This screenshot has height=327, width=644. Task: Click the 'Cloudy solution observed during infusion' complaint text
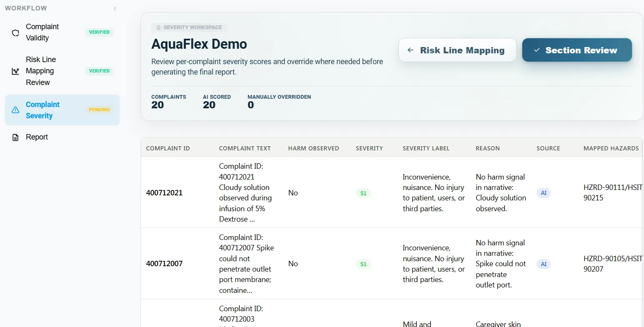pyautogui.click(x=246, y=193)
